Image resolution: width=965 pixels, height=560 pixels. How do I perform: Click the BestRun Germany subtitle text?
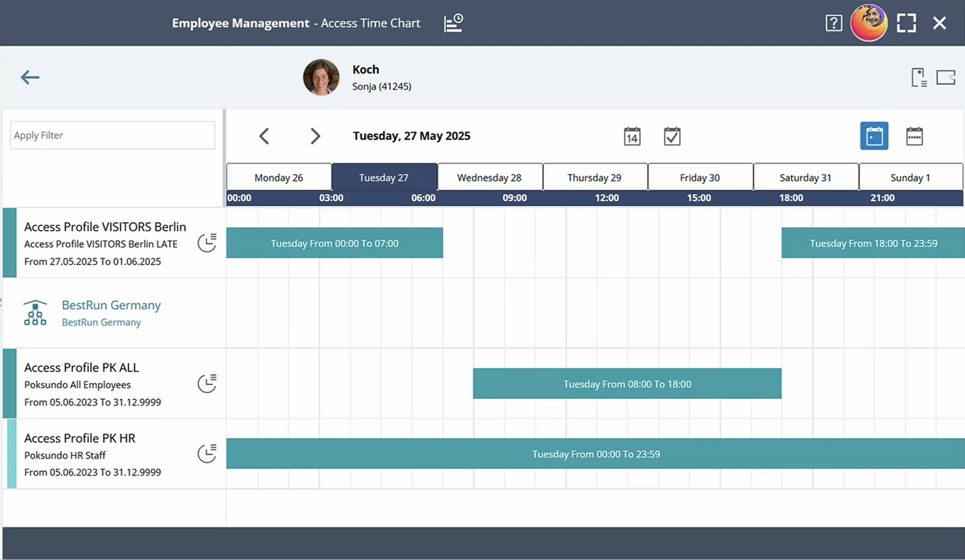[x=101, y=322]
